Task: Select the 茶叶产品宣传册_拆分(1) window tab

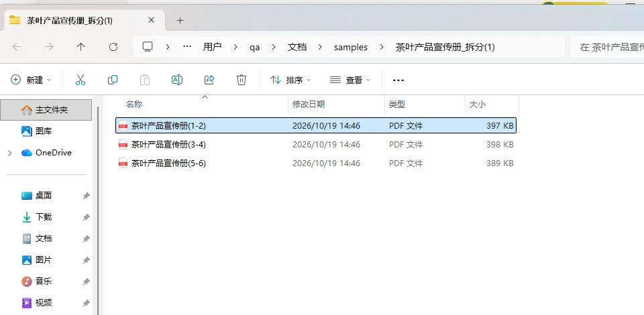Action: coord(83,20)
